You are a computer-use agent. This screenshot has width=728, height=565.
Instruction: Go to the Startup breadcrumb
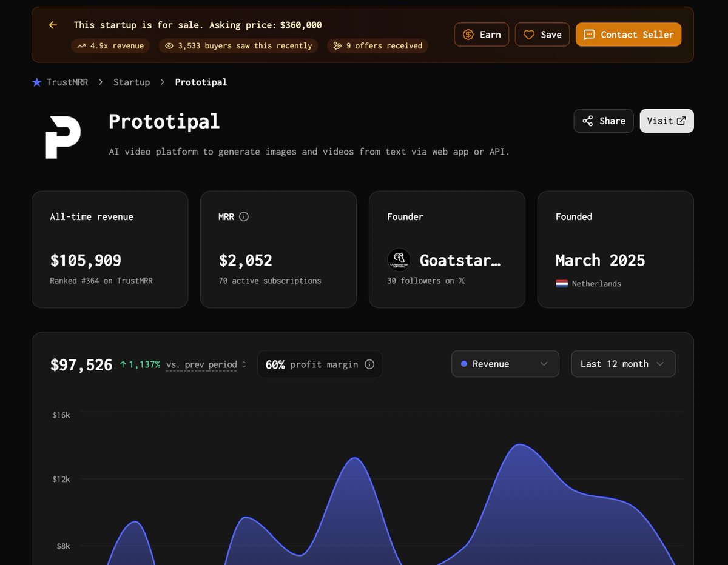(x=132, y=82)
